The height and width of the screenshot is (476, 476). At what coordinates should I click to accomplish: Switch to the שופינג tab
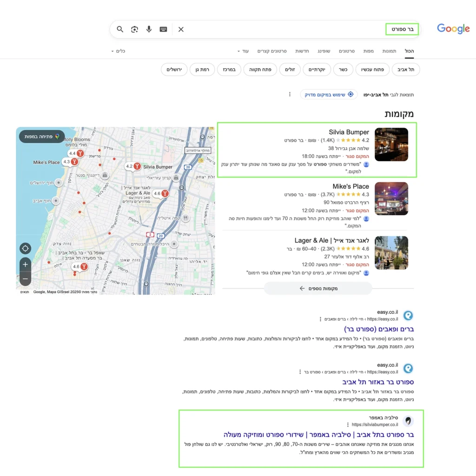coord(324,51)
